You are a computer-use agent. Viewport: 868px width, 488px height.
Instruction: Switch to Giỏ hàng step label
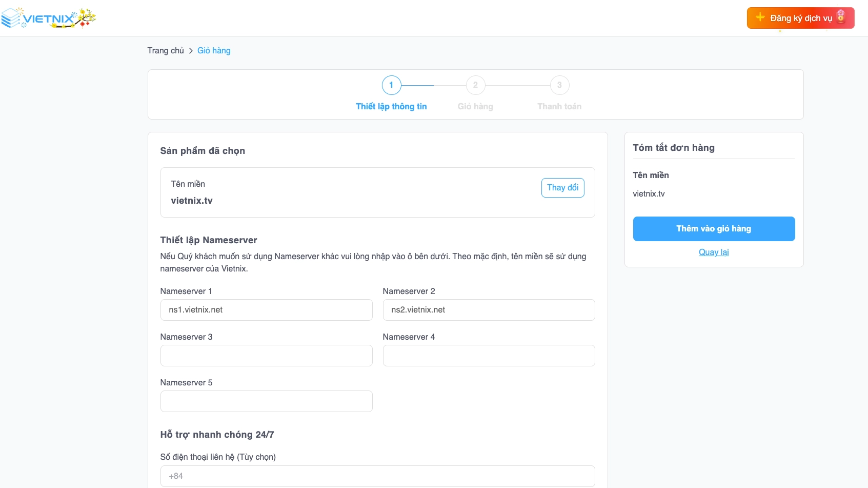(475, 106)
